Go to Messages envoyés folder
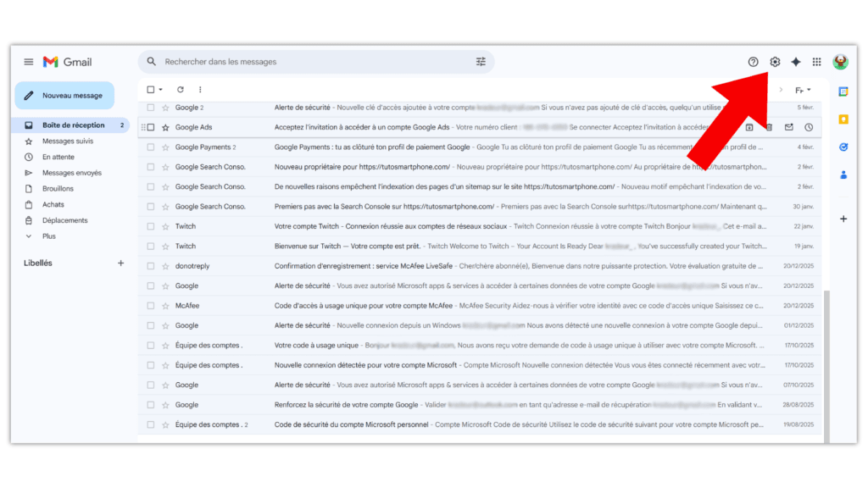Screen dimensions: 868x488 [x=71, y=173]
